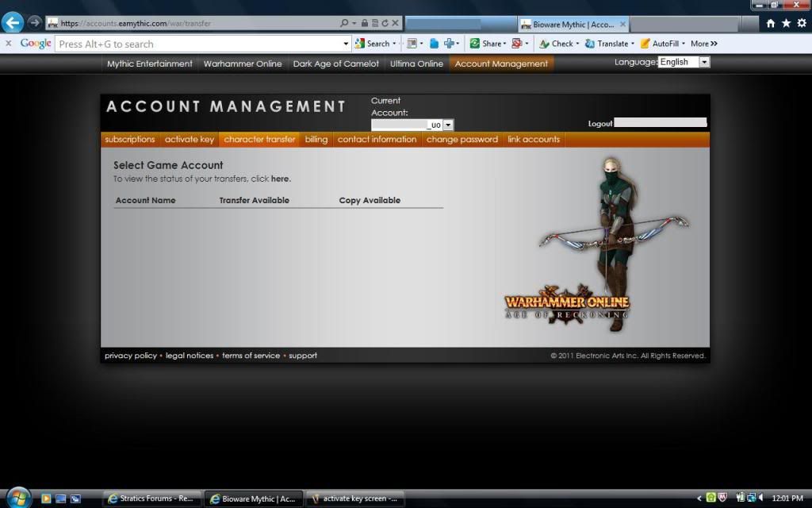Open Favorites with the star icon
812x508 pixels.
click(x=786, y=23)
